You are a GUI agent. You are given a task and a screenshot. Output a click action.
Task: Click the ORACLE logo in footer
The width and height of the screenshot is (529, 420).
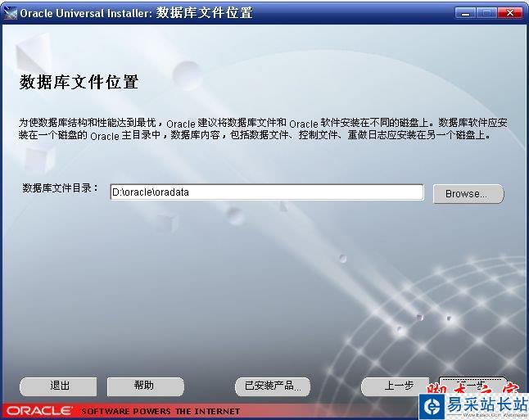(39, 410)
